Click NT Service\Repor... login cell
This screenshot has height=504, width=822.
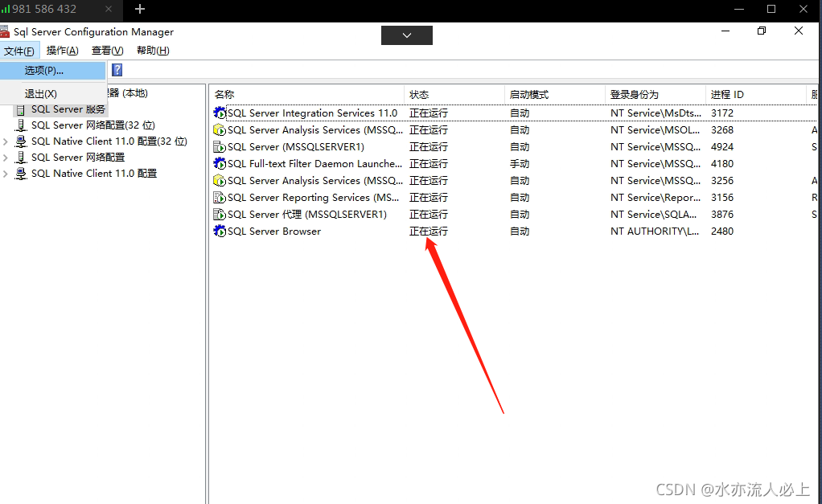656,198
